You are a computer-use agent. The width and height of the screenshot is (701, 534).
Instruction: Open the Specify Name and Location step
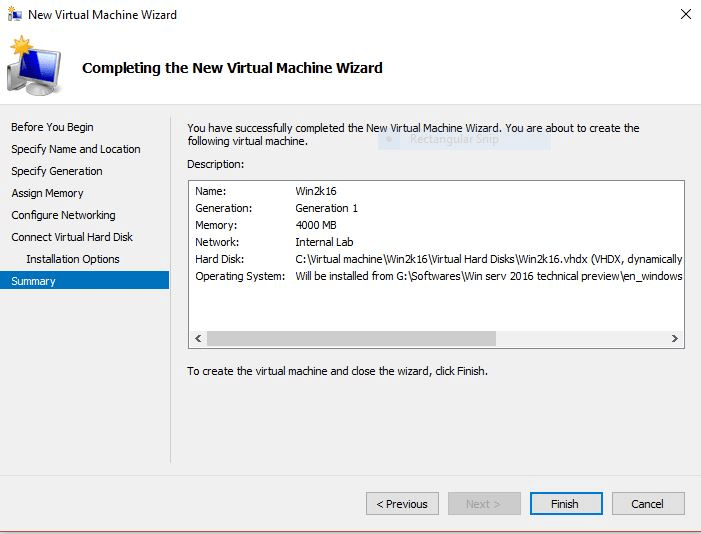(x=75, y=149)
